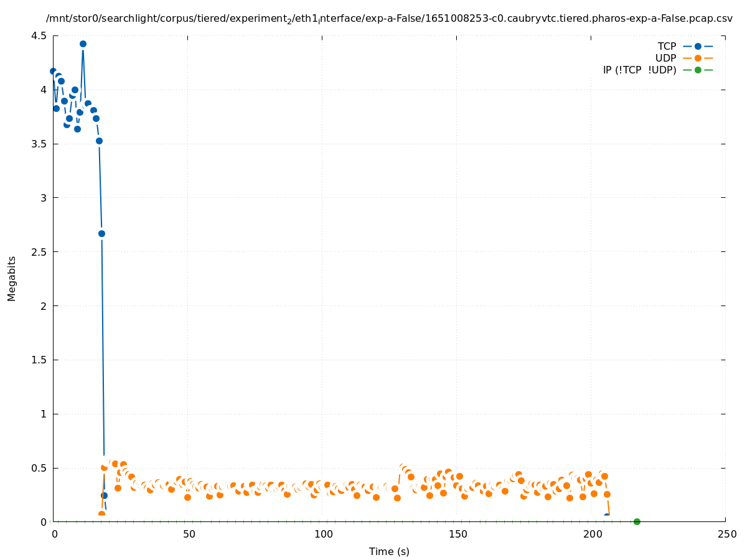This screenshot has width=745, height=560.
Task: Click the highest TCP peak data point
Action: point(83,44)
